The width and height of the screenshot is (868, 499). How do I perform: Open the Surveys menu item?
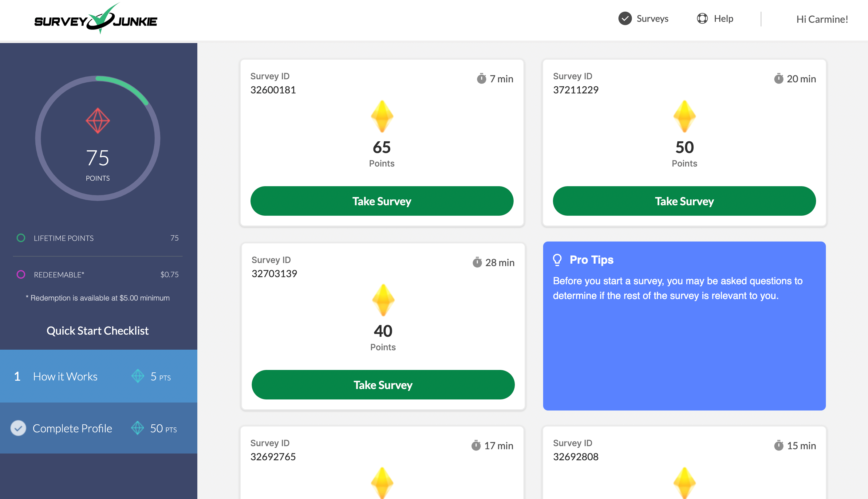643,18
